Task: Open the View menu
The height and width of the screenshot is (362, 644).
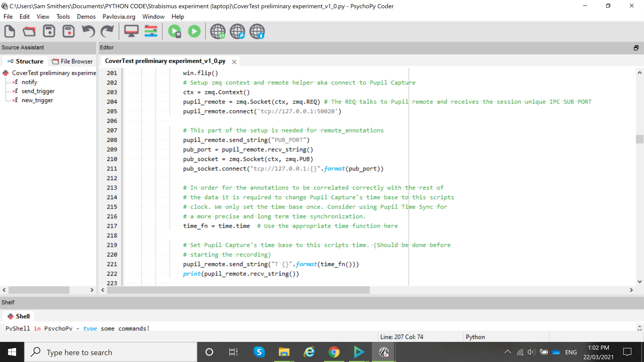Action: (x=43, y=16)
